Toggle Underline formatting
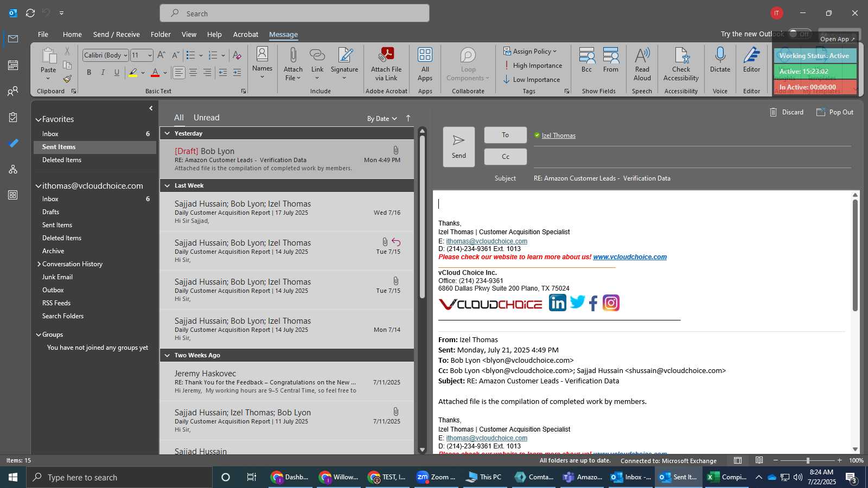This screenshot has width=868, height=488. pyautogui.click(x=117, y=72)
